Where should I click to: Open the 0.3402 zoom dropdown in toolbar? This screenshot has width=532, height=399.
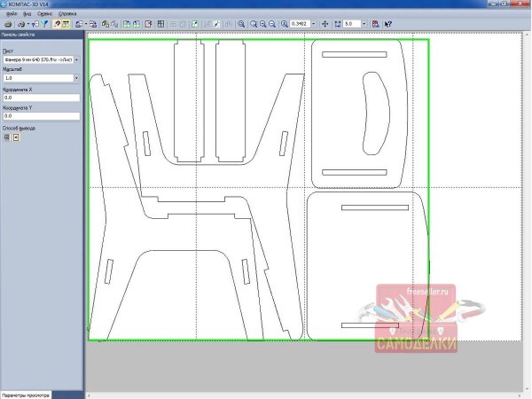coord(315,24)
